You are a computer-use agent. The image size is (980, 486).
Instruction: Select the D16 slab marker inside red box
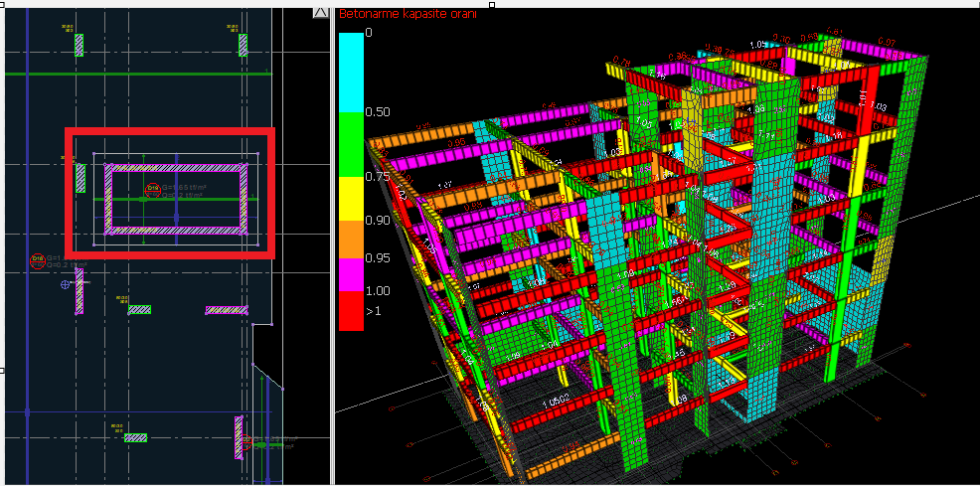[153, 189]
